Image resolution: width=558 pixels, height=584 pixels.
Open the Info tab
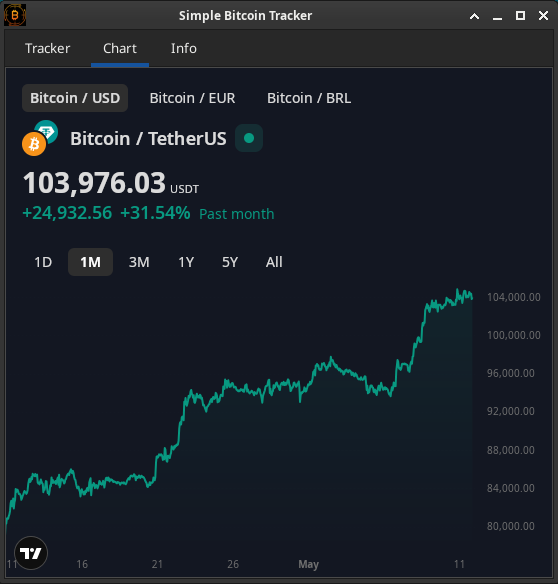coord(184,48)
